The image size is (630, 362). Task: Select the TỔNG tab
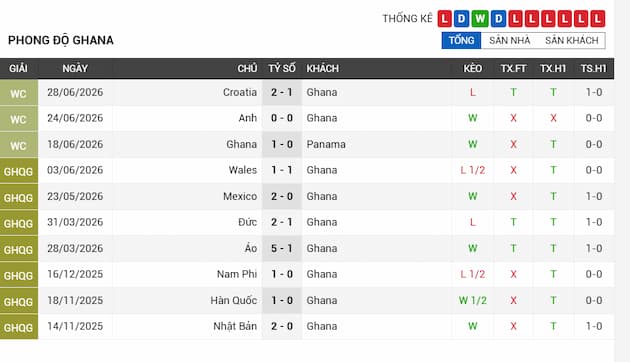click(x=461, y=41)
